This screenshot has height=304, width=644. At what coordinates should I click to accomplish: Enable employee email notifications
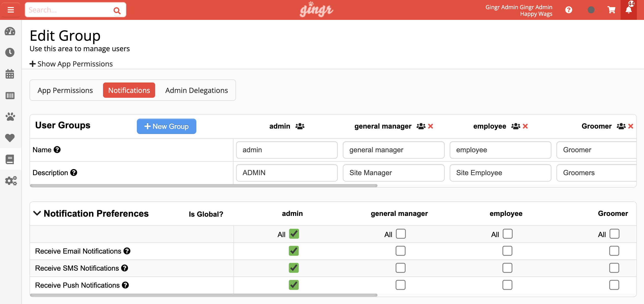(507, 251)
